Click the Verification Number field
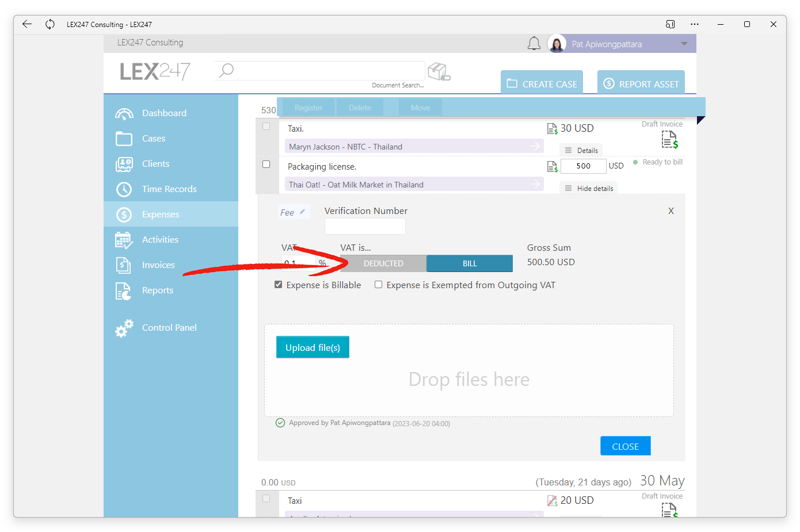800x532 pixels. (x=365, y=227)
